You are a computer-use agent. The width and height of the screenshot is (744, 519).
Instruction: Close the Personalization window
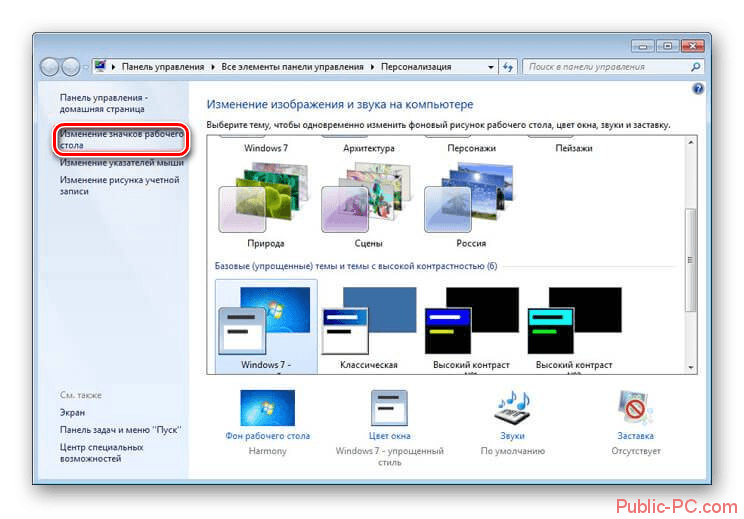(692, 46)
